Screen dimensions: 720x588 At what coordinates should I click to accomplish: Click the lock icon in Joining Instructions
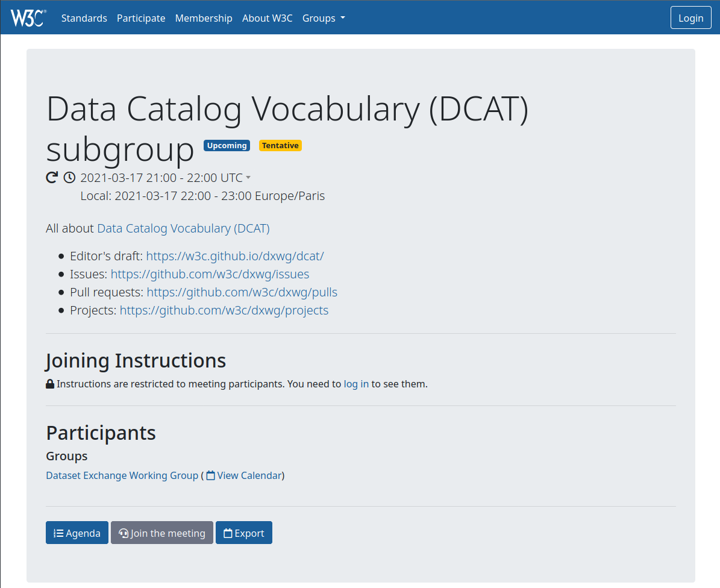pos(50,384)
